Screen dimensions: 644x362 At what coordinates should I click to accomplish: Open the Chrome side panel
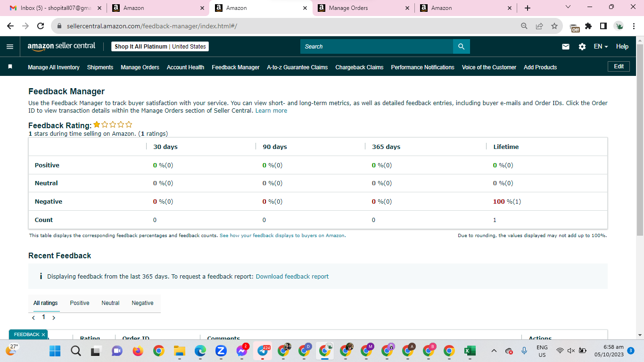pyautogui.click(x=603, y=26)
